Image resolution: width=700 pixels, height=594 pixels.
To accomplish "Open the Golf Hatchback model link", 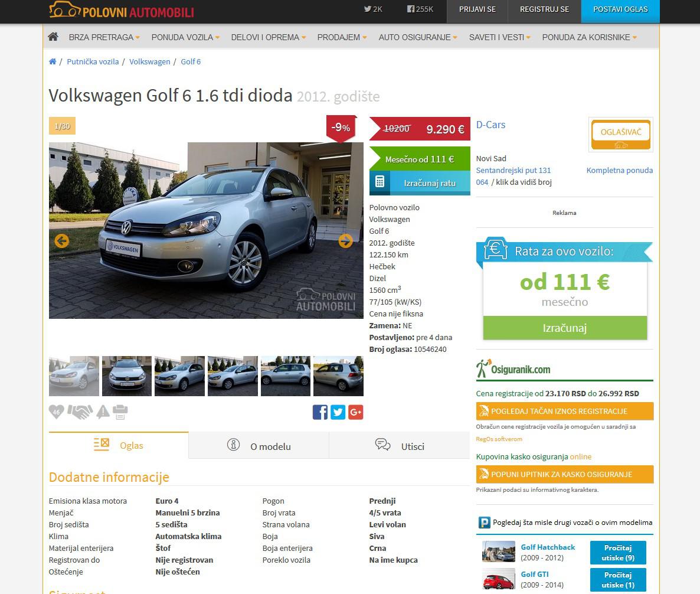I will pos(548,547).
